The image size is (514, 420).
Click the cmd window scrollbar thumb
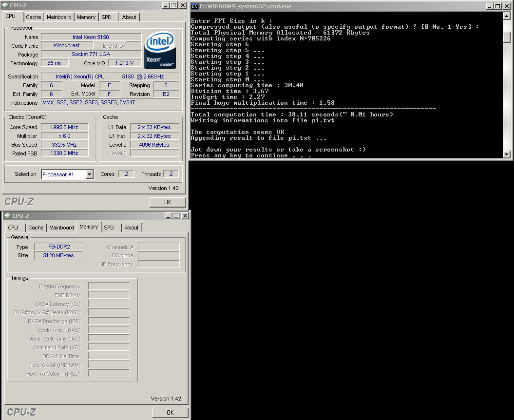(507, 38)
